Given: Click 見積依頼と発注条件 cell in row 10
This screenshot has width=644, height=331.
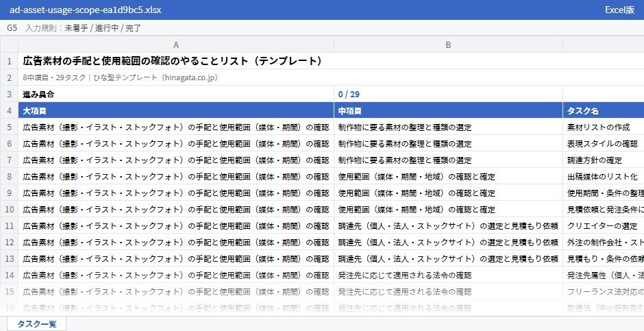Looking at the screenshot, I should coord(604,209).
